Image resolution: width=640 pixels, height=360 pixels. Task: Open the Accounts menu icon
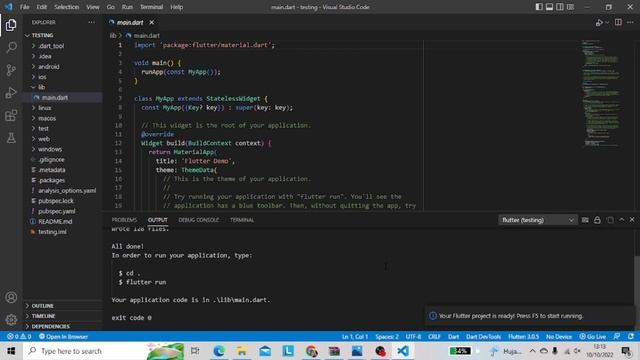[11, 297]
